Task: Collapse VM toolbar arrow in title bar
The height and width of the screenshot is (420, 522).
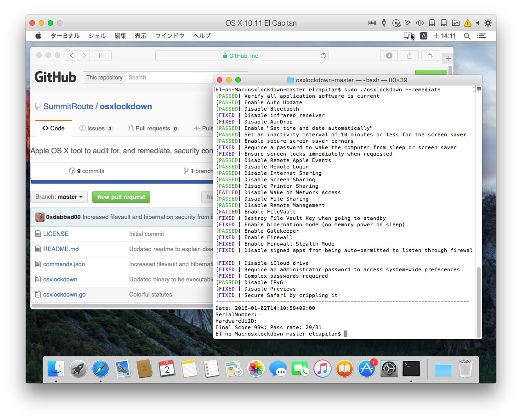Action: click(x=478, y=23)
